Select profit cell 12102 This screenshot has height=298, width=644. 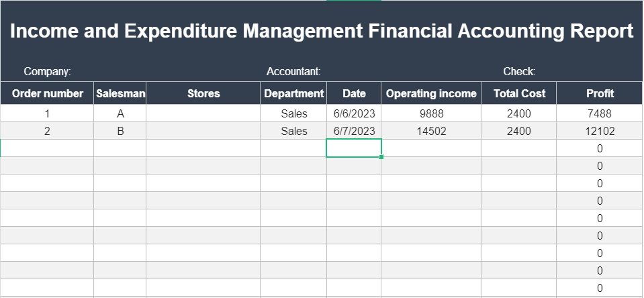click(x=600, y=131)
